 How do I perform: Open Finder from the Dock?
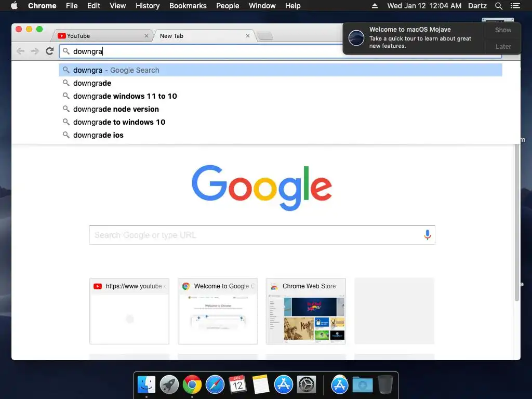point(146,385)
